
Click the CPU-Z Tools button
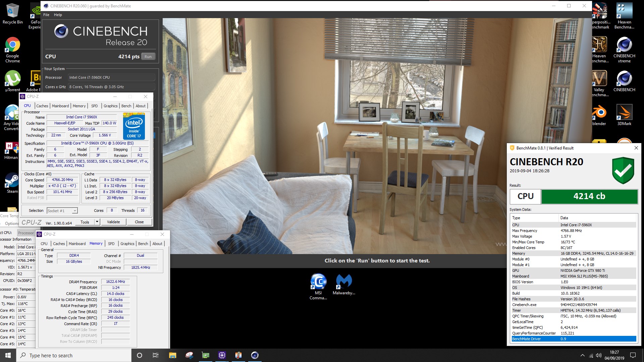(x=85, y=222)
